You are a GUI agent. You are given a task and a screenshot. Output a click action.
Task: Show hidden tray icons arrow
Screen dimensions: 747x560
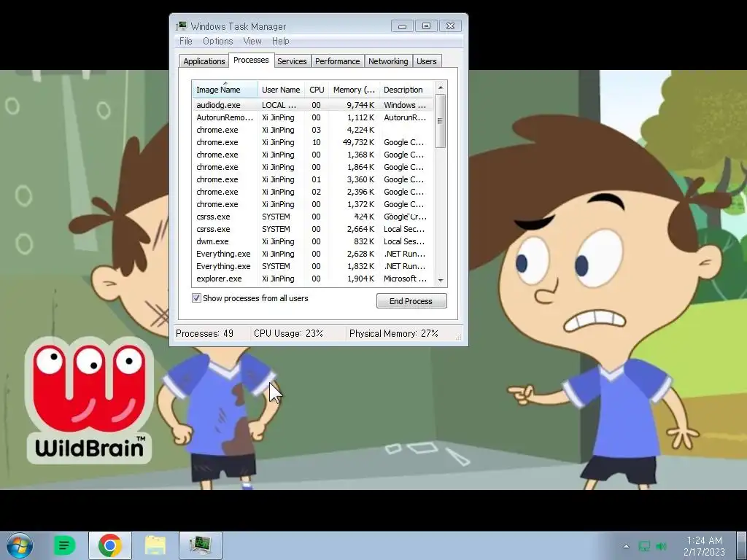click(626, 546)
